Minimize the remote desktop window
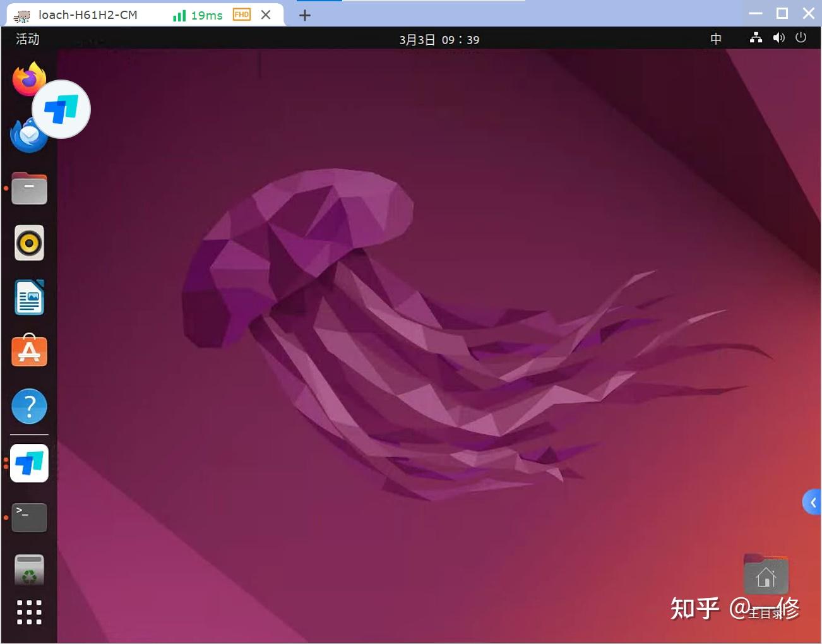This screenshot has height=644, width=822. point(756,13)
